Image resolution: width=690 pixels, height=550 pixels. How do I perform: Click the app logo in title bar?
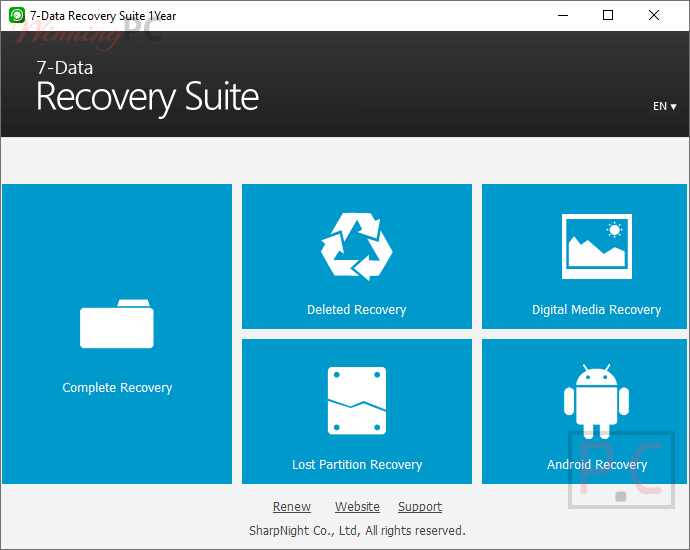pos(17,15)
